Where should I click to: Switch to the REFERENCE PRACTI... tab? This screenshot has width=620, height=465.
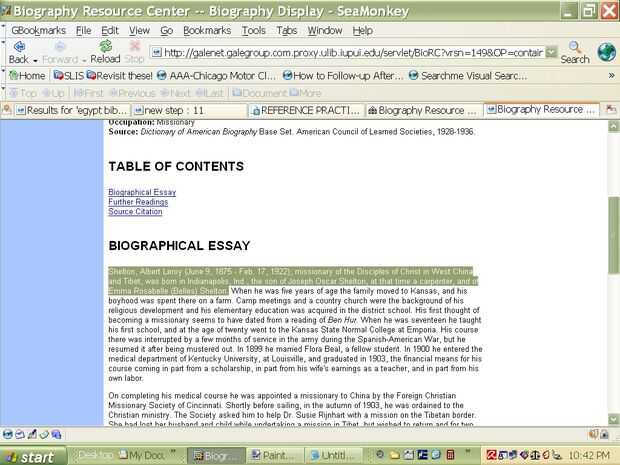click(x=306, y=110)
